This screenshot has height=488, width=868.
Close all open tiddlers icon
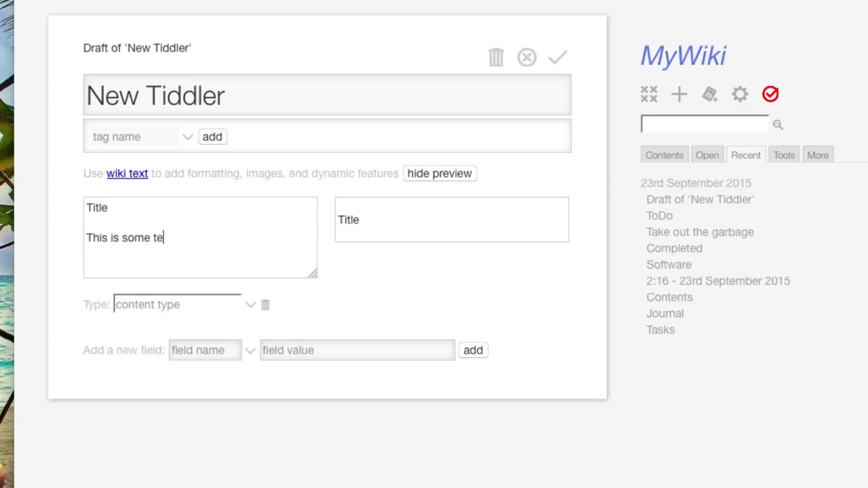pos(649,94)
